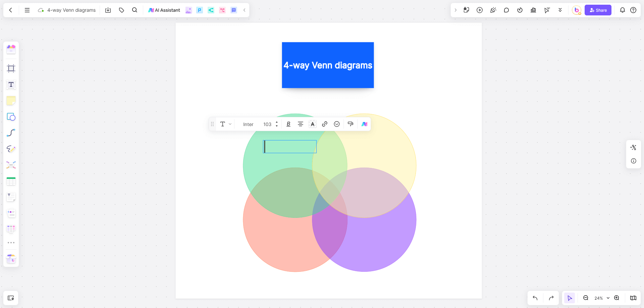Click the pink flowchart icon

click(x=222, y=10)
